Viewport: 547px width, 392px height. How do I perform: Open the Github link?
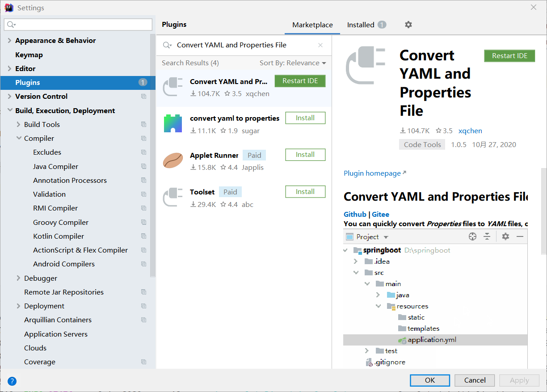pyautogui.click(x=355, y=215)
